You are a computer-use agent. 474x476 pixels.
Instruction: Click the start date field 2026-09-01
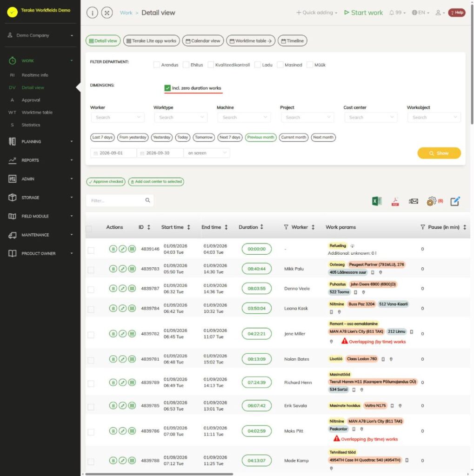click(x=113, y=153)
